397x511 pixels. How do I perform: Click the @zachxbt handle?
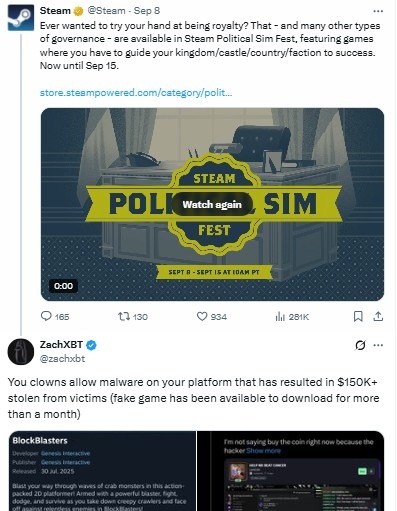pyautogui.click(x=62, y=359)
